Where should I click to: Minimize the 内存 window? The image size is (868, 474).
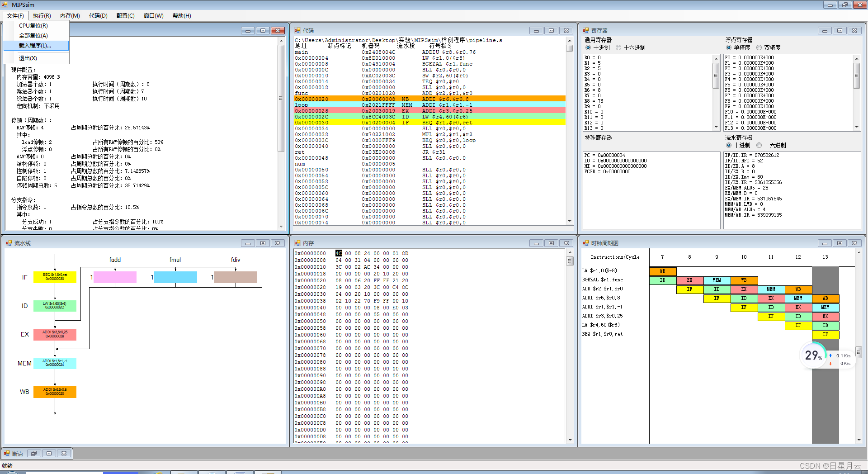pos(536,243)
